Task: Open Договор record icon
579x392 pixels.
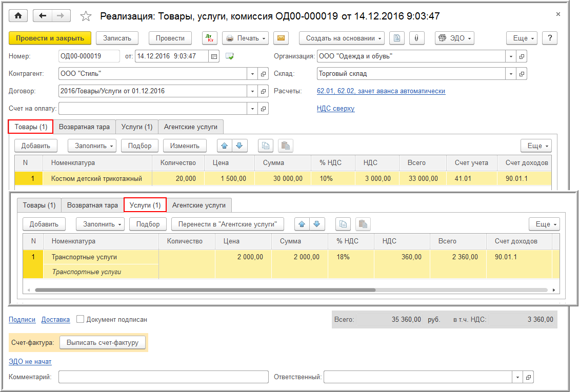Action: pos(263,91)
